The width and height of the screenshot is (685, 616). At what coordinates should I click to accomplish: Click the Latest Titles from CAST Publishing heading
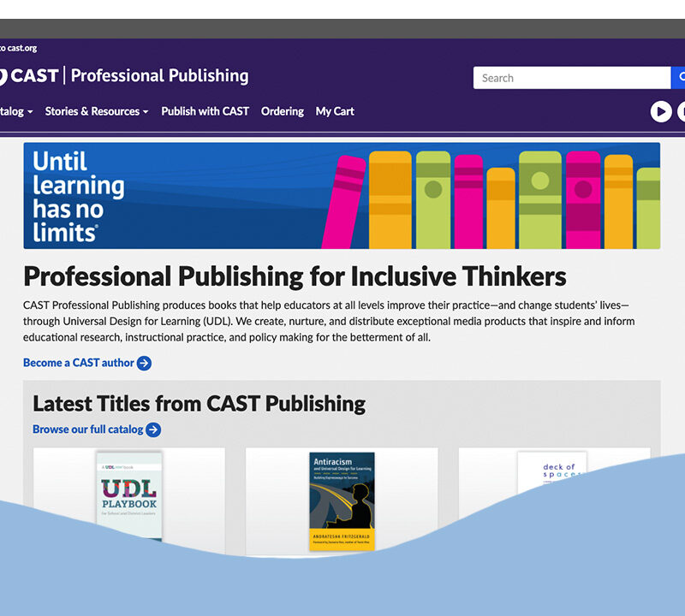200,403
